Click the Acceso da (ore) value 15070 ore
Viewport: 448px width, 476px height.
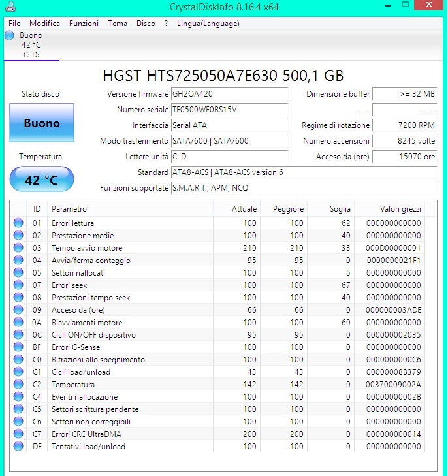pyautogui.click(x=405, y=157)
